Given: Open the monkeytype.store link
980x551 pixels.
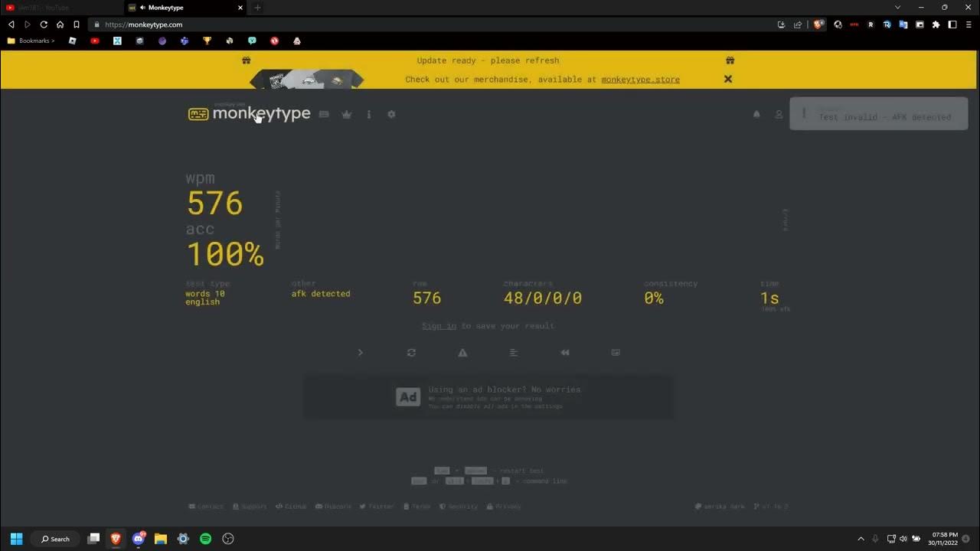Looking at the screenshot, I should click(641, 80).
